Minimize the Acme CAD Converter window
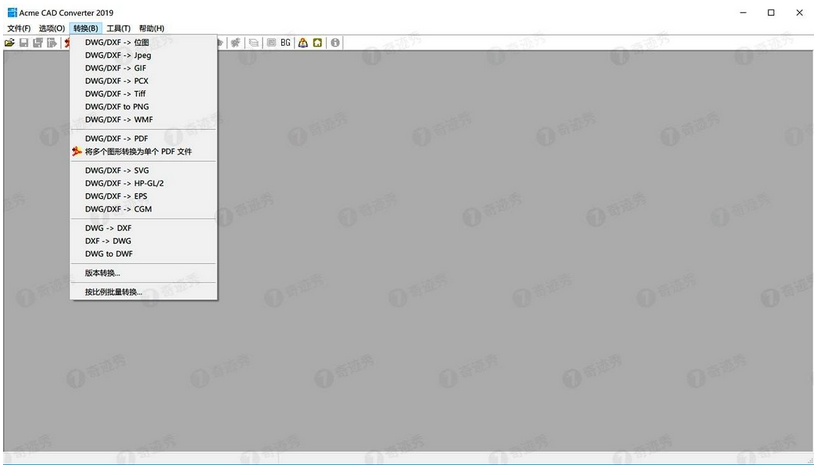Image resolution: width=814 pixels, height=465 pixels. (x=743, y=12)
